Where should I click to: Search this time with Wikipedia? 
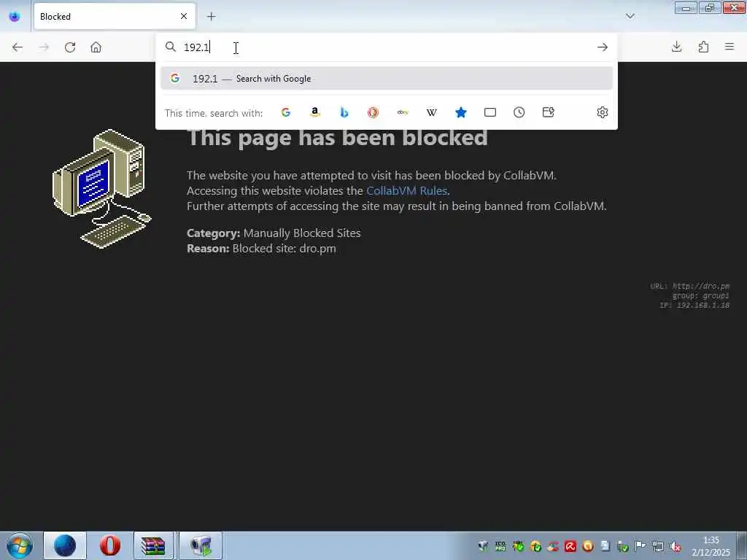[432, 112]
